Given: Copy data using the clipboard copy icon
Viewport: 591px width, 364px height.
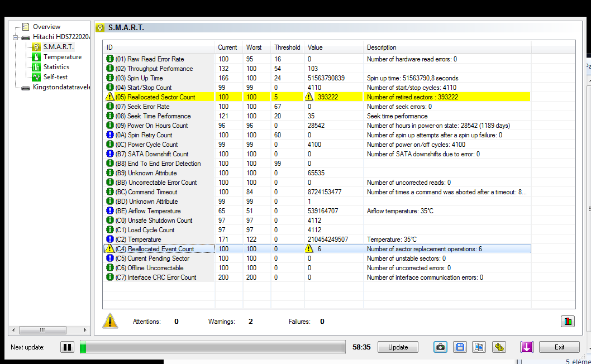Looking at the screenshot, I should point(479,347).
